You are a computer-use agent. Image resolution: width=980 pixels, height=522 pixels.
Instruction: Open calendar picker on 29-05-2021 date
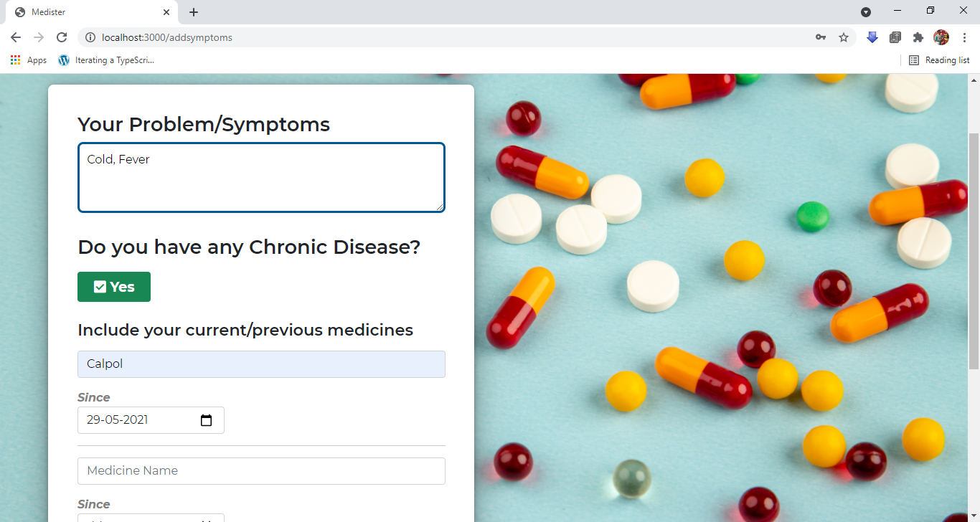206,420
